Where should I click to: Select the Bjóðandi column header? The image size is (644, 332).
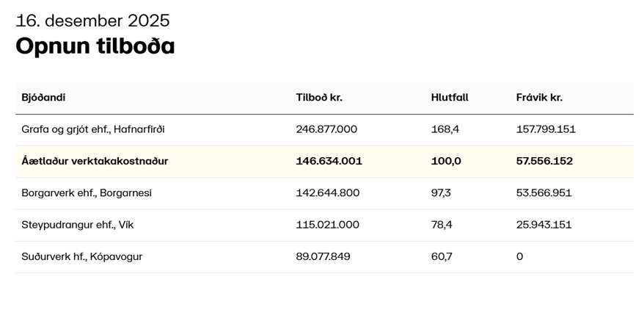(x=43, y=98)
